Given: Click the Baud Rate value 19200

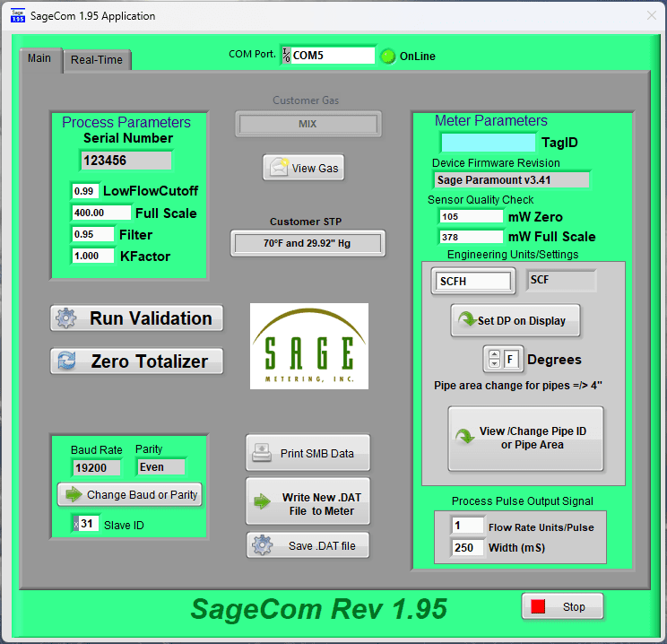Looking at the screenshot, I should 97,468.
